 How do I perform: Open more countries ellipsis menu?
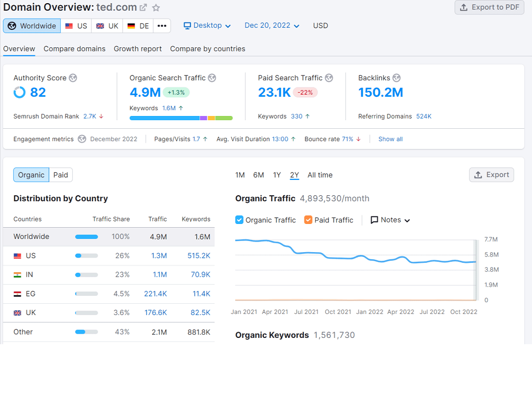pyautogui.click(x=162, y=26)
